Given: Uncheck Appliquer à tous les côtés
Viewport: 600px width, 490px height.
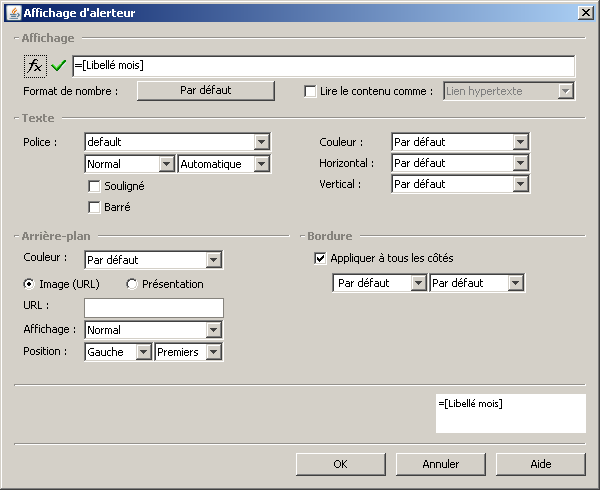Looking at the screenshot, I should tap(320, 258).
